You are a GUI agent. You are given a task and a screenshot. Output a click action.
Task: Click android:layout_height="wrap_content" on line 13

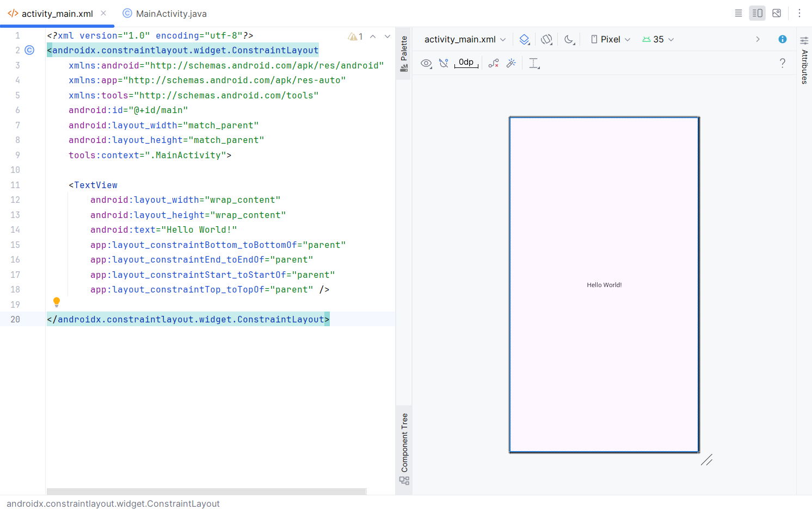pos(188,215)
